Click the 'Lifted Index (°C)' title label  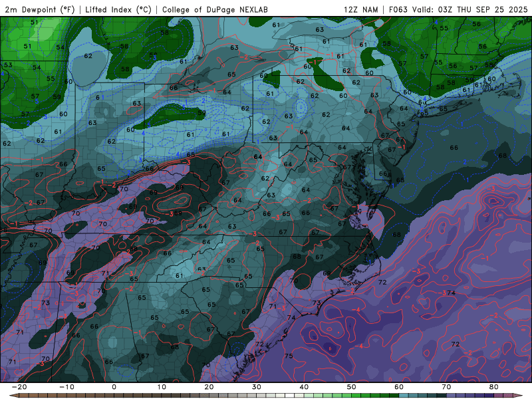[118, 9]
